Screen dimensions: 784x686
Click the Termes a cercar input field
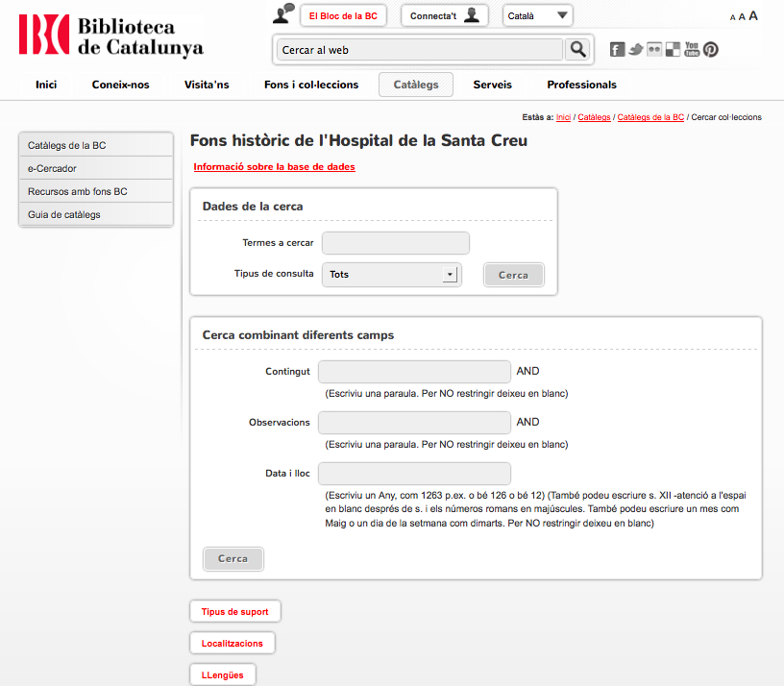(396, 243)
